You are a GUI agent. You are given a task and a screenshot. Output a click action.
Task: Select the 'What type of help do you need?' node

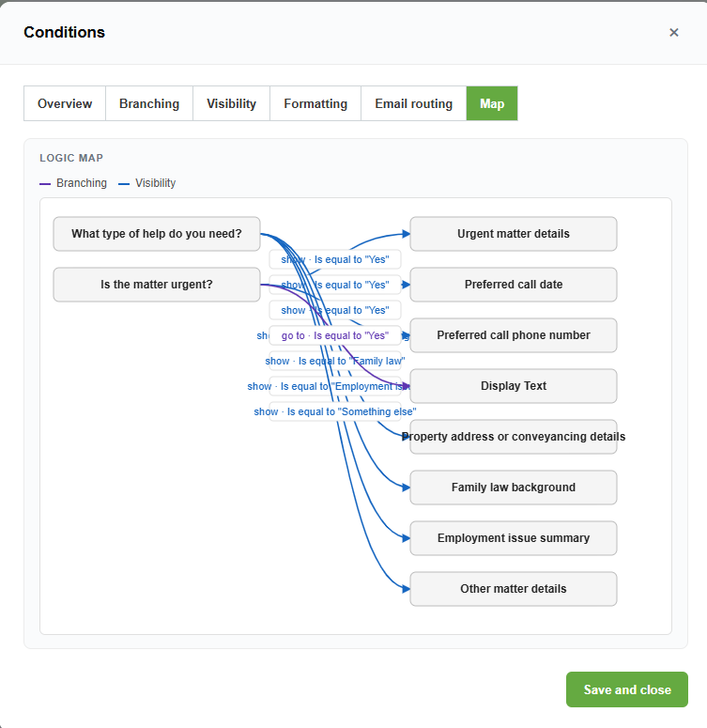point(157,234)
